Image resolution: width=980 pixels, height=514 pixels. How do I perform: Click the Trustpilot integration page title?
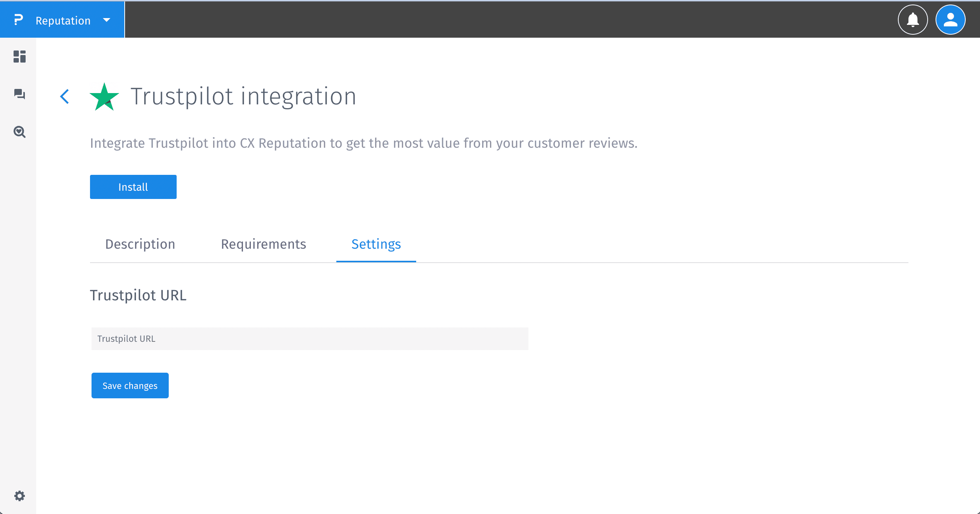243,96
